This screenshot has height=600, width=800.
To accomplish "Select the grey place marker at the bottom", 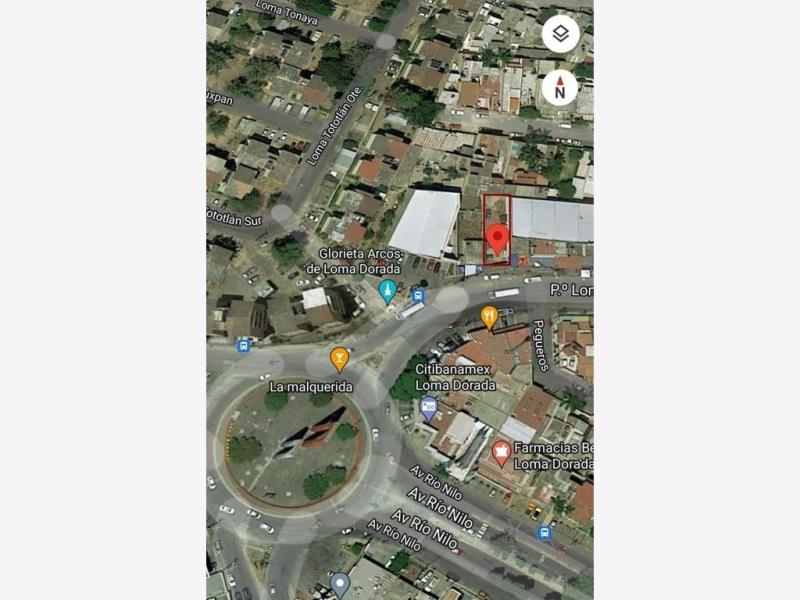I will point(339,585).
